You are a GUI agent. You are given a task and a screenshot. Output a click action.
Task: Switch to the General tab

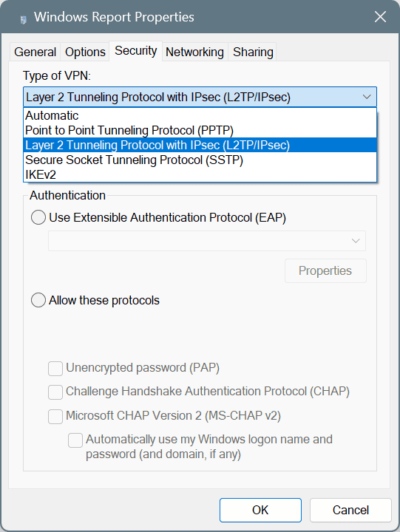pyautogui.click(x=35, y=52)
